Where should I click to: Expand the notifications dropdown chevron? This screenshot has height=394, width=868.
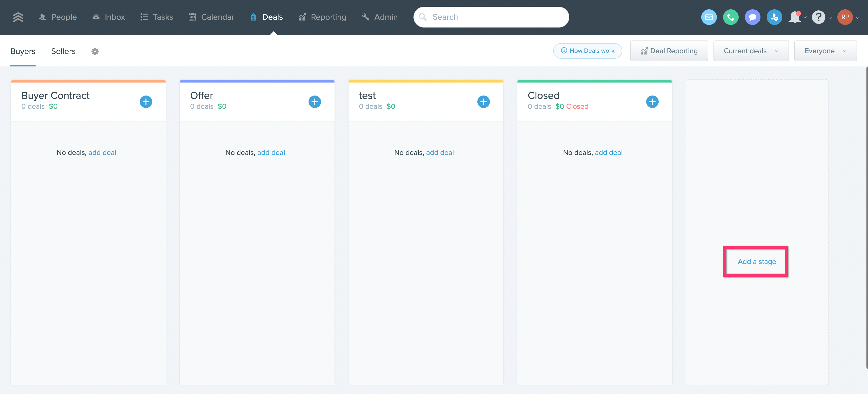[805, 17]
